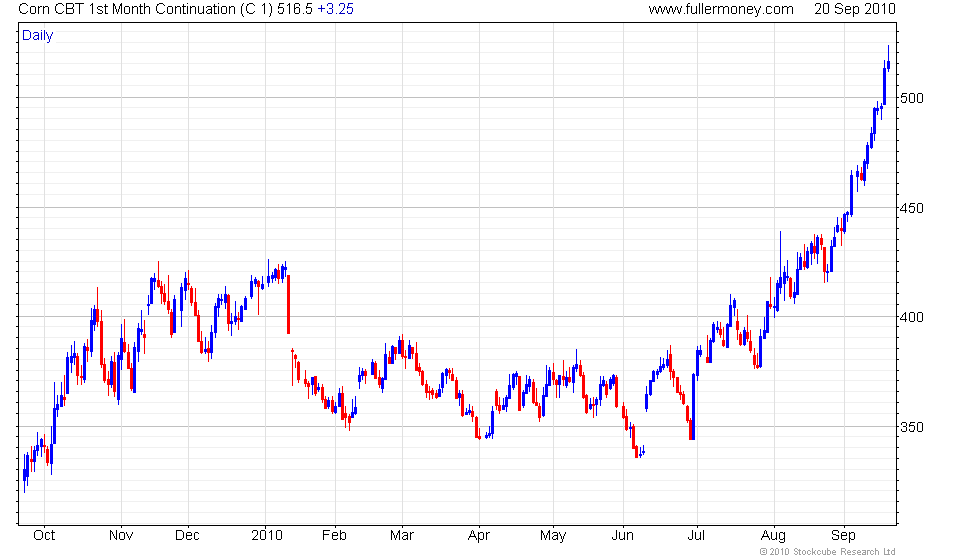Click the '2010' year axis label
The width and height of the screenshot is (980, 560).
pyautogui.click(x=267, y=536)
